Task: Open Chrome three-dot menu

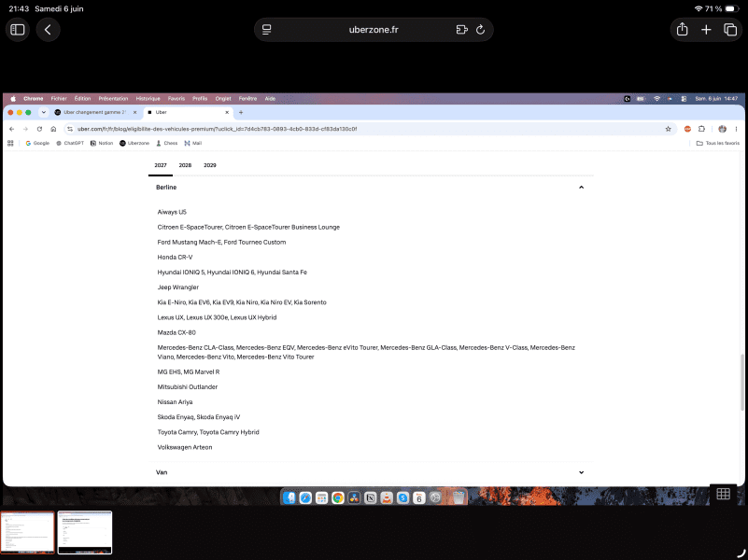Action: pyautogui.click(x=736, y=129)
